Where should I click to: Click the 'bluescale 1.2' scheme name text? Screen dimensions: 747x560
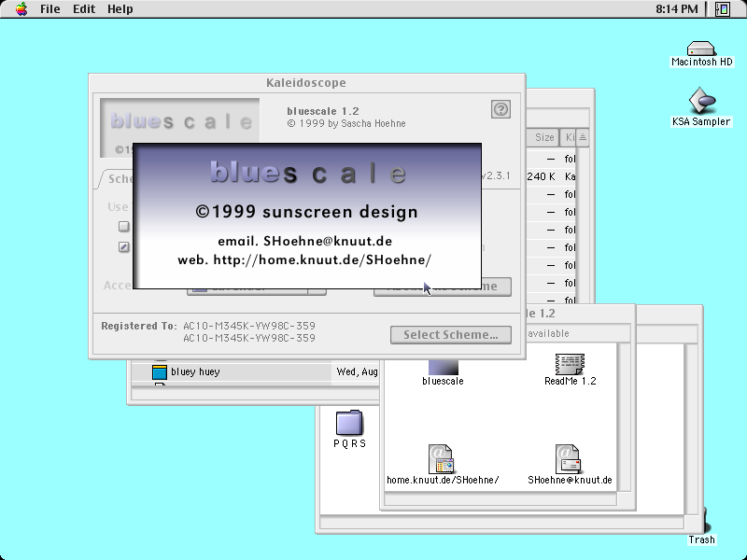point(322,111)
